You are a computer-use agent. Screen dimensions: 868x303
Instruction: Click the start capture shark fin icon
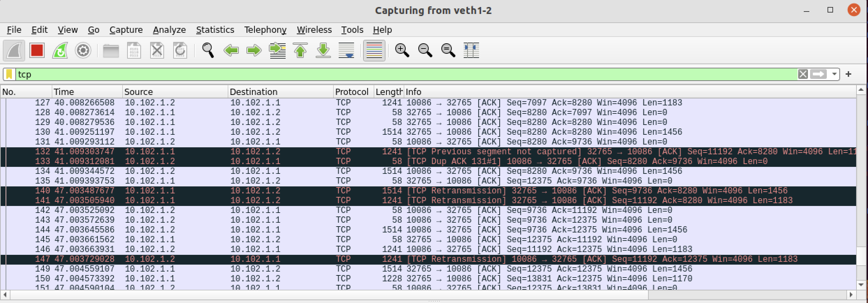pyautogui.click(x=14, y=51)
